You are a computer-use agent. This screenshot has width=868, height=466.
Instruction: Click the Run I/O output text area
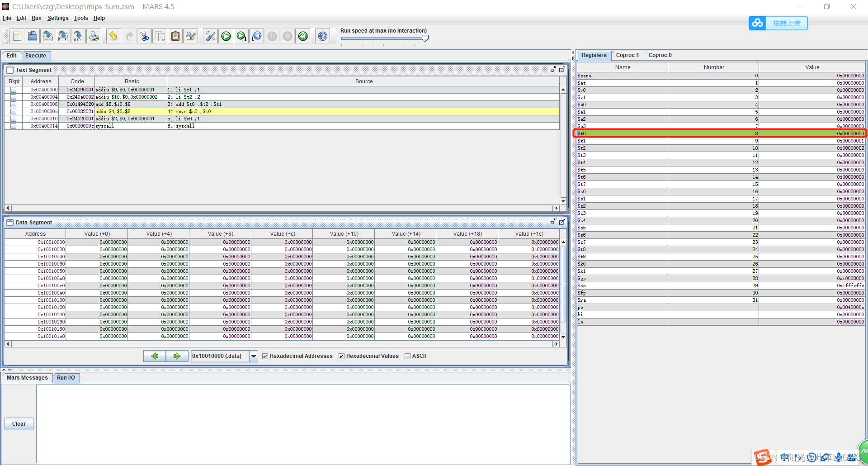pos(302,423)
